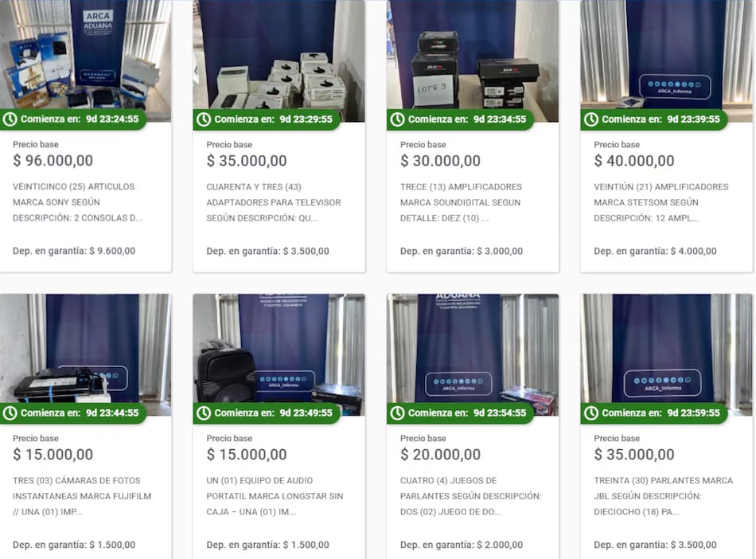756x559 pixels.
Task: Click clock icon on 9d 23:49:55 countdown
Action: coord(204,412)
